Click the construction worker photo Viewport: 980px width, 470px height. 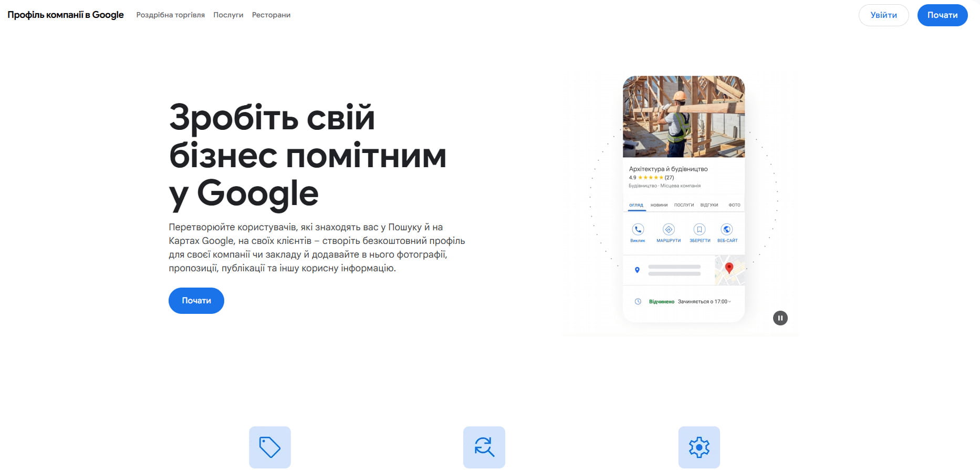point(684,117)
